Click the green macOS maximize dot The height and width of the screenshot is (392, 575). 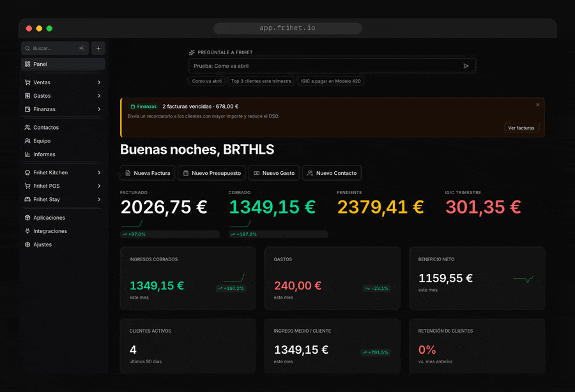(x=49, y=29)
